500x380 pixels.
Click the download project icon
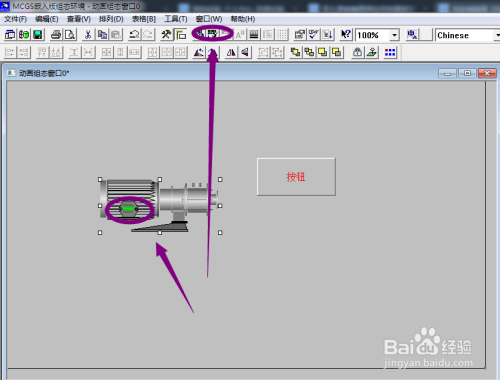(x=328, y=34)
